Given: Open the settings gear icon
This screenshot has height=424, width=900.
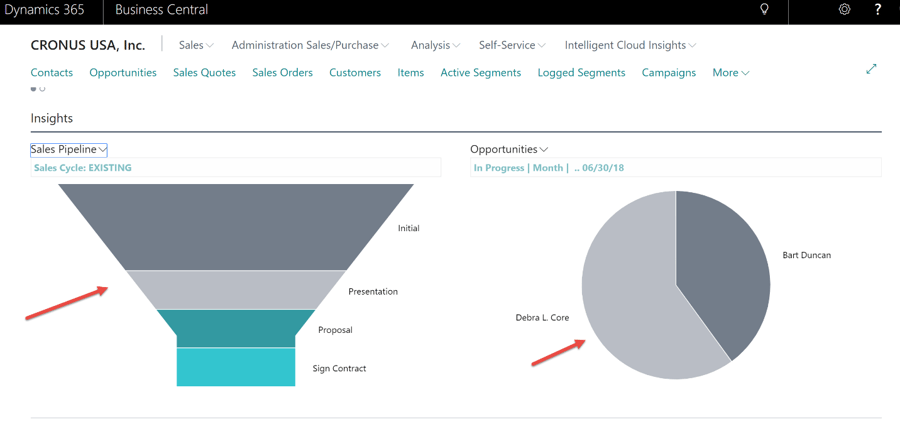Looking at the screenshot, I should 844,10.
